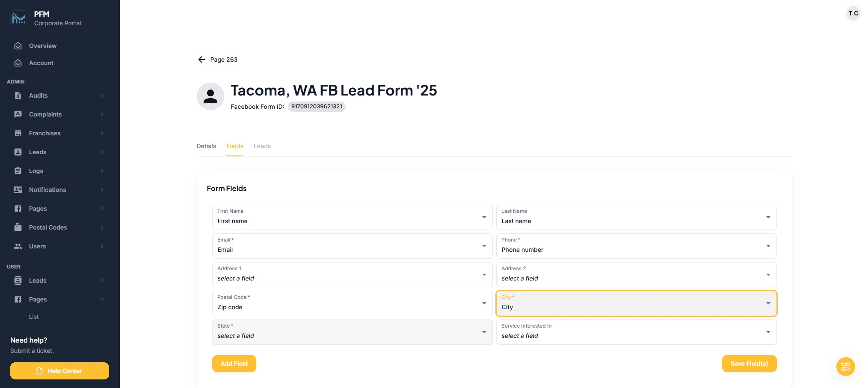Open the TC user avatar menu
This screenshot has height=388, width=868.
click(x=853, y=13)
